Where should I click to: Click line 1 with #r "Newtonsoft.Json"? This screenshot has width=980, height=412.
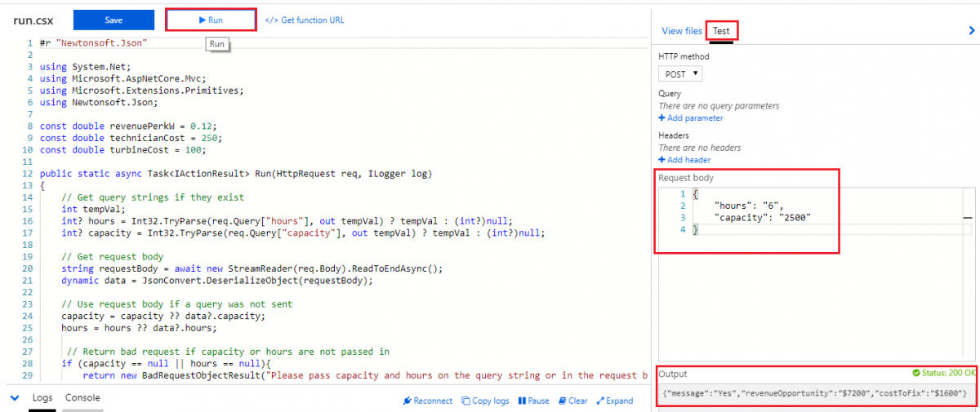(x=93, y=42)
